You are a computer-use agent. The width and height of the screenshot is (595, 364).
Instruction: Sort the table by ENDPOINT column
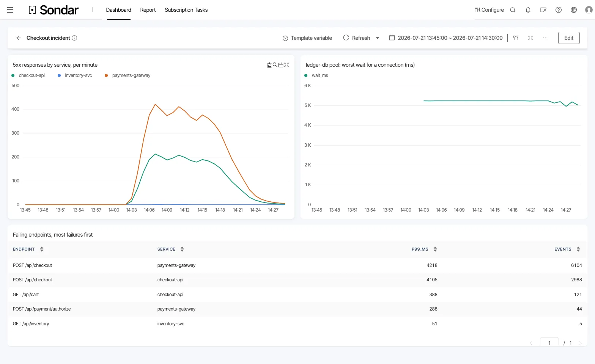click(x=42, y=249)
